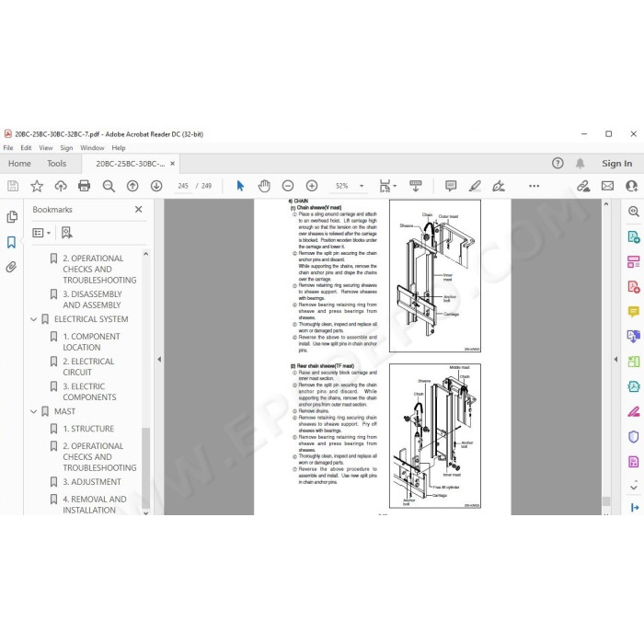644x644 pixels.
Task: Open the fit page options icon
Action: click(x=387, y=186)
